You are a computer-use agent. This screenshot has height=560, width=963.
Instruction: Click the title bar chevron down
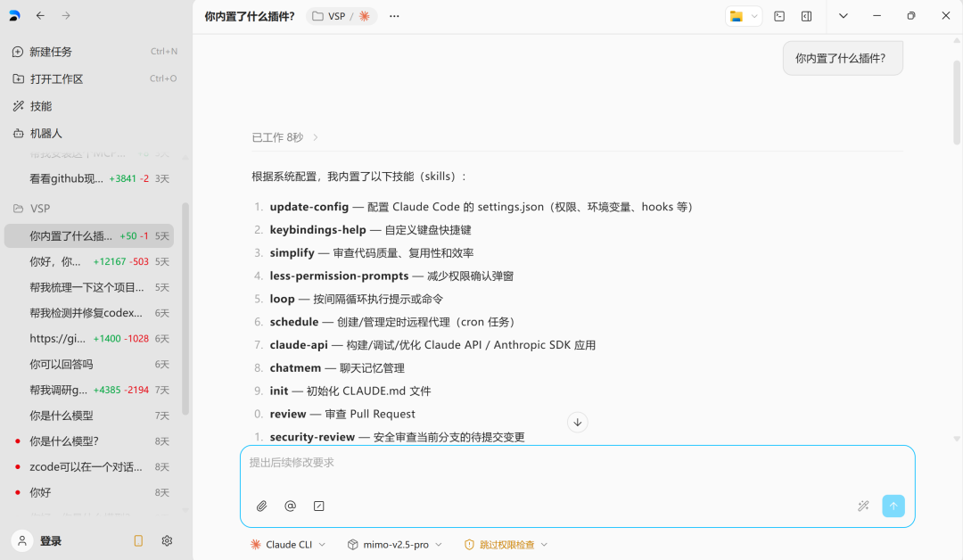click(x=844, y=17)
